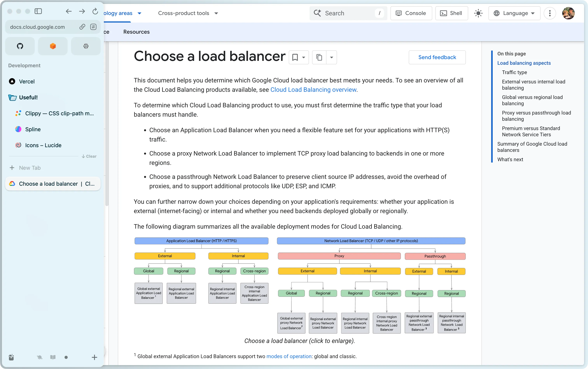The height and width of the screenshot is (369, 588).
Task: Toggle the light/dark theme sun icon
Action: [x=478, y=13]
